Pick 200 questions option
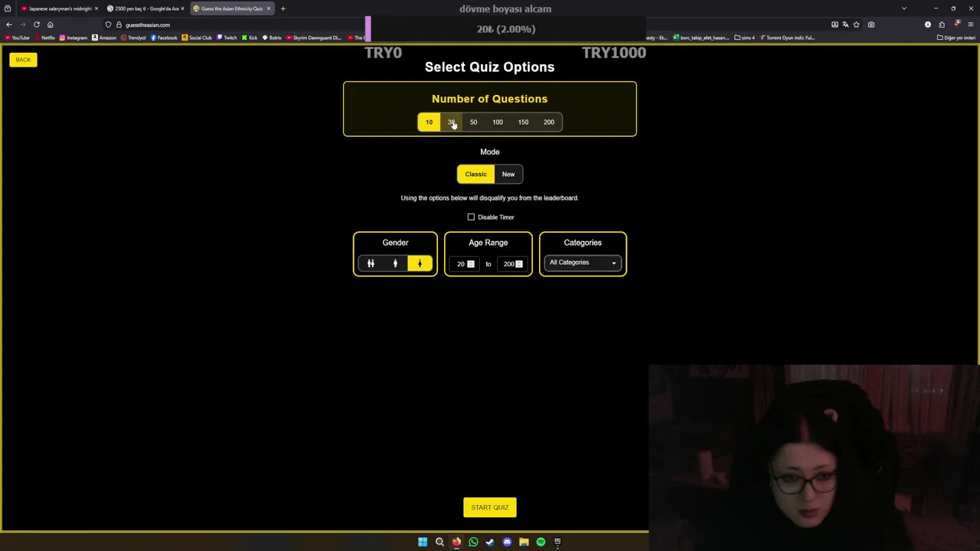This screenshot has width=980, height=551. [x=549, y=122]
